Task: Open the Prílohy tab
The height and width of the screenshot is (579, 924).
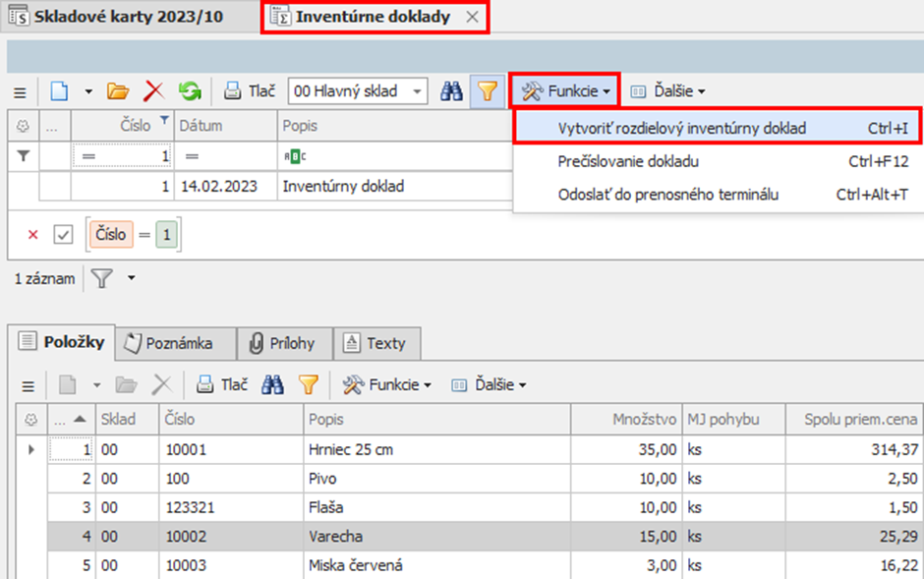Action: [282, 343]
